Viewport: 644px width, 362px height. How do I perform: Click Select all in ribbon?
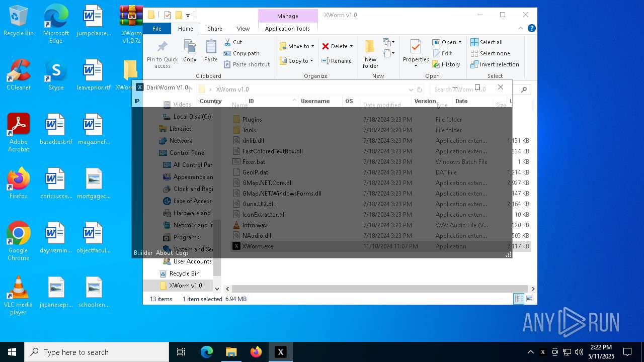[487, 42]
